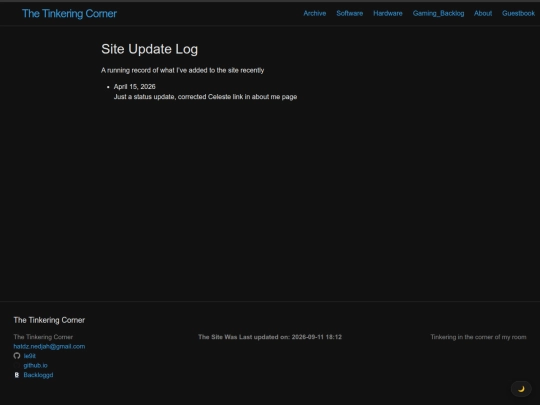The height and width of the screenshot is (405, 540).
Task: Click The Tinkering Corner site title
Action: (x=69, y=13)
